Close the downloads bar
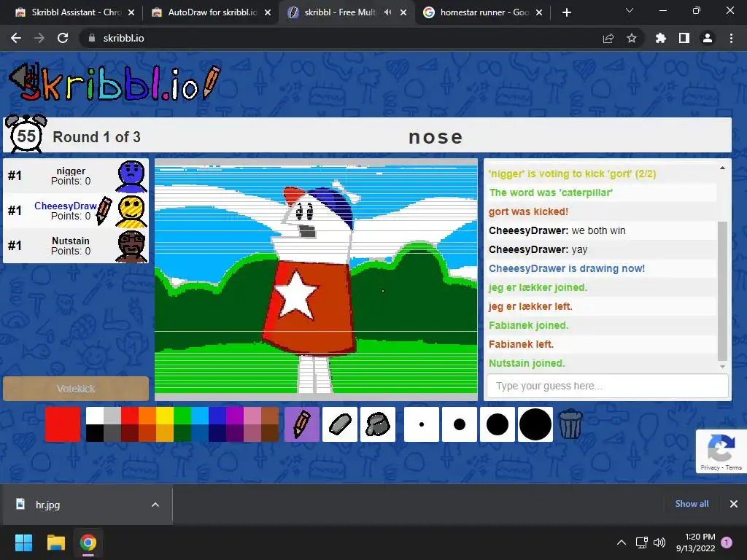This screenshot has height=560, width=747. click(734, 504)
